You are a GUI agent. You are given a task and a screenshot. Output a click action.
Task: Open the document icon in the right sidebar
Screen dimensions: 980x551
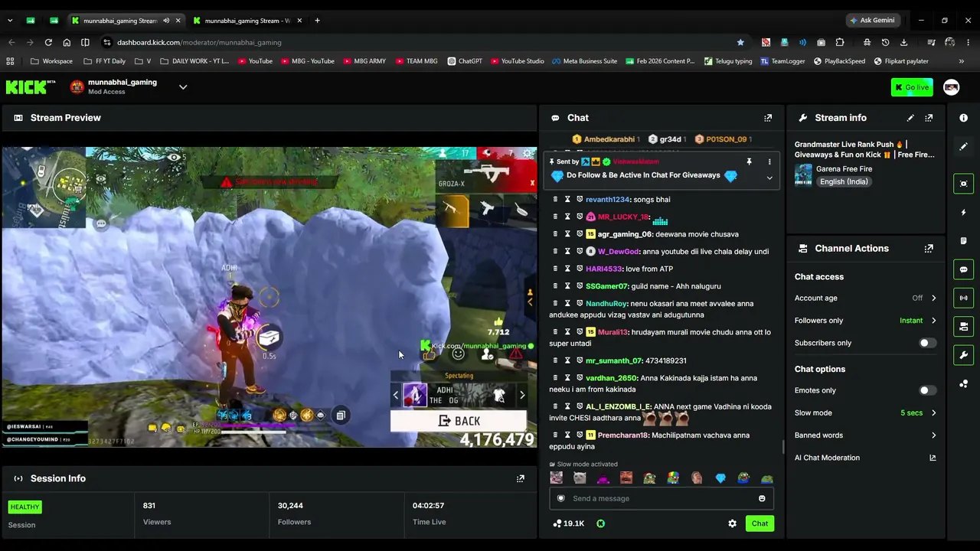[963, 241]
